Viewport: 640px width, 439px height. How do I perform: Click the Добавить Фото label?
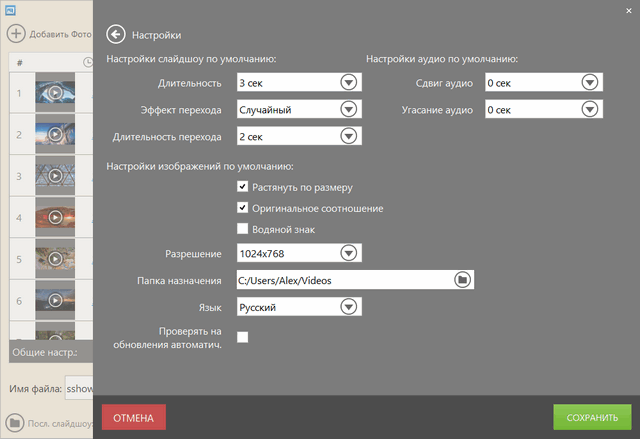tap(60, 34)
